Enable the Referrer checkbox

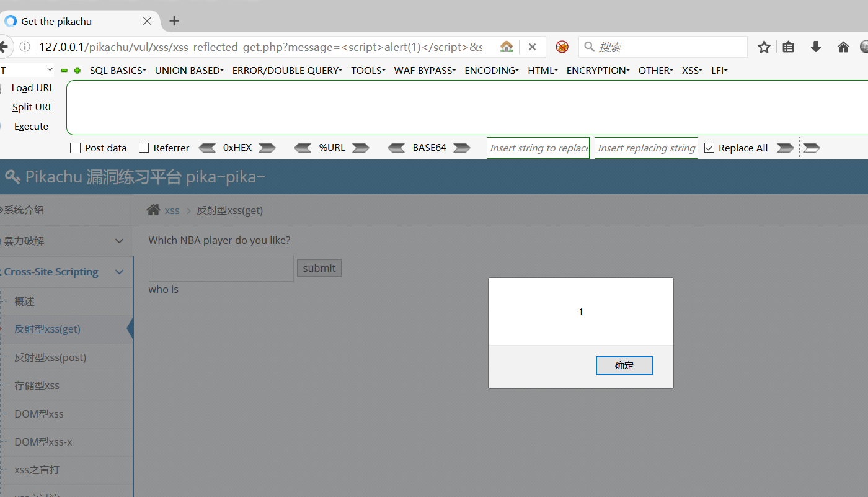pyautogui.click(x=144, y=148)
